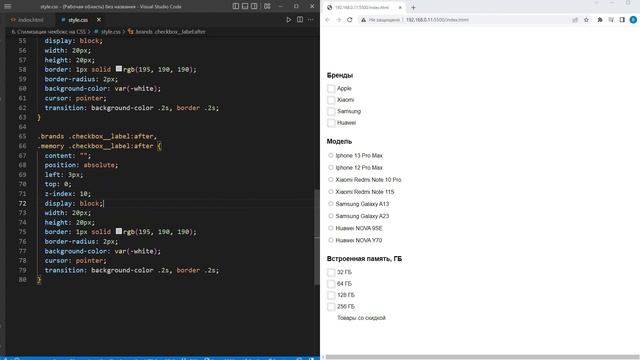Click 'position: absolute;' on line 68
640x360 pixels.
click(x=81, y=165)
